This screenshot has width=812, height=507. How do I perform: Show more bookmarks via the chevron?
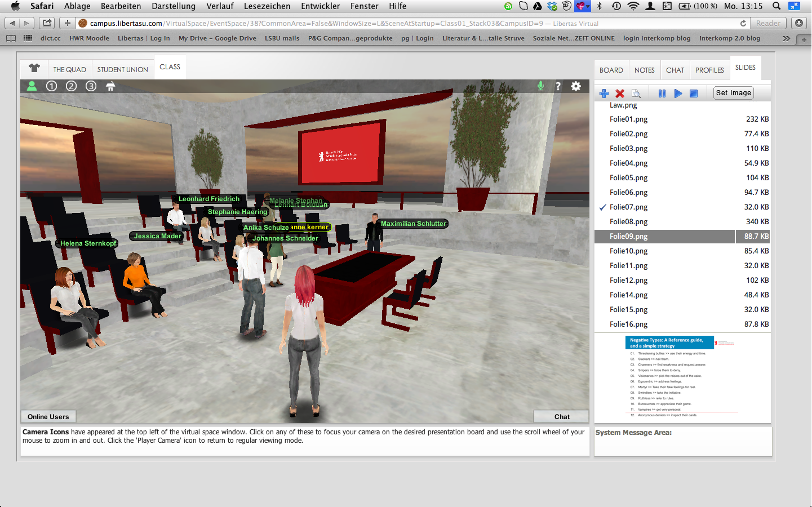786,38
